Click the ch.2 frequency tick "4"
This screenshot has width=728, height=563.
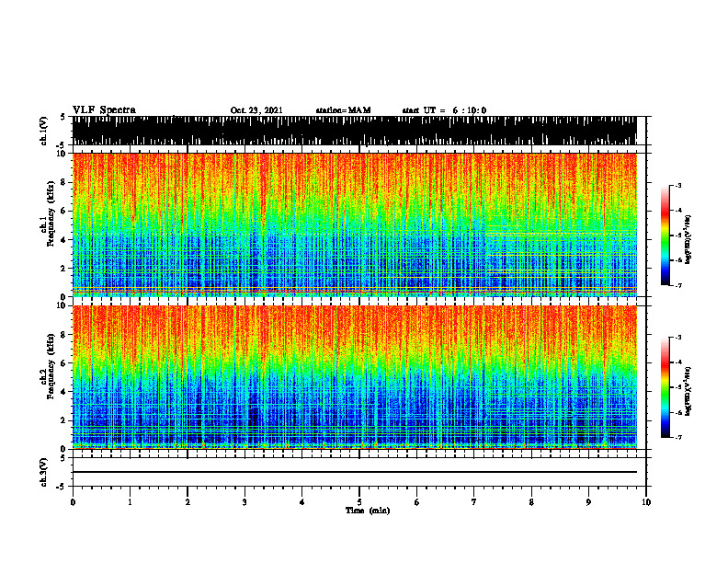pos(63,392)
